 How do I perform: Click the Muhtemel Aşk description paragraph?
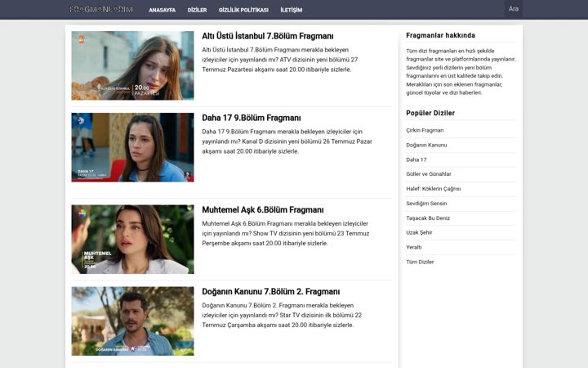(286, 234)
